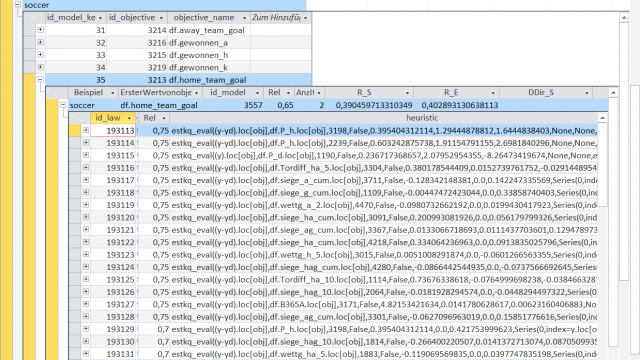
Task: Expand law row 193125
Action: (86, 279)
